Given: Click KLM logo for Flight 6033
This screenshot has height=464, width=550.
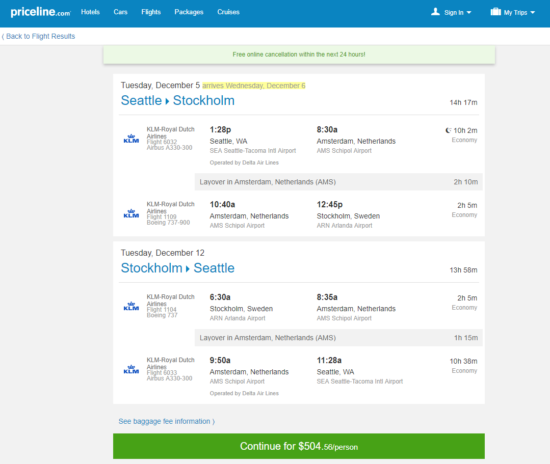Looking at the screenshot, I should pyautogui.click(x=131, y=369).
